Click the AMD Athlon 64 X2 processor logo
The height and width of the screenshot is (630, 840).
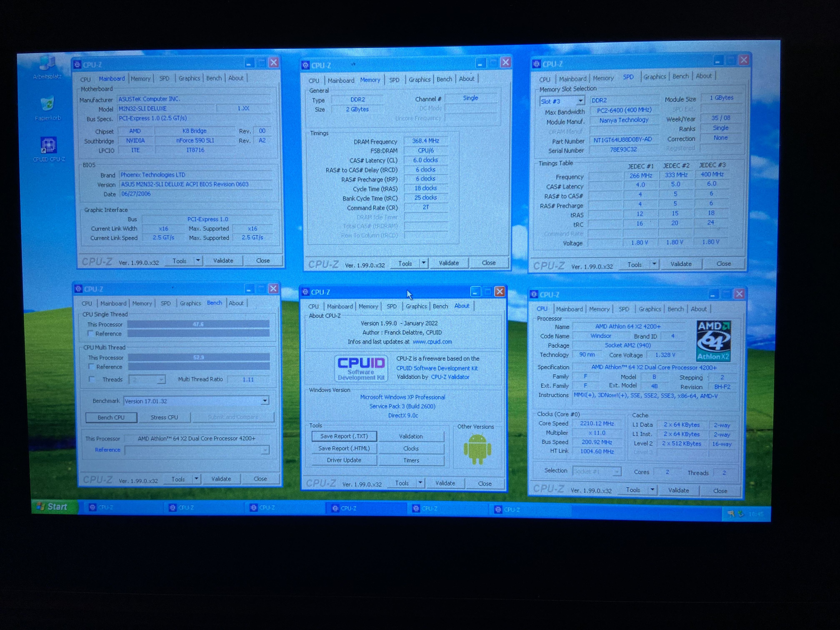pyautogui.click(x=713, y=341)
